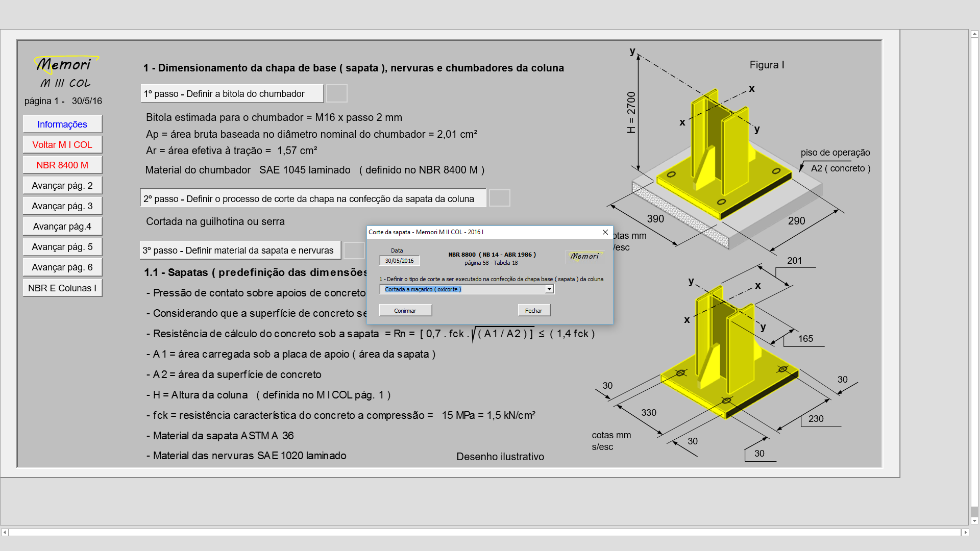Click Fechar button in dialog
The height and width of the screenshot is (551, 980).
coord(534,310)
